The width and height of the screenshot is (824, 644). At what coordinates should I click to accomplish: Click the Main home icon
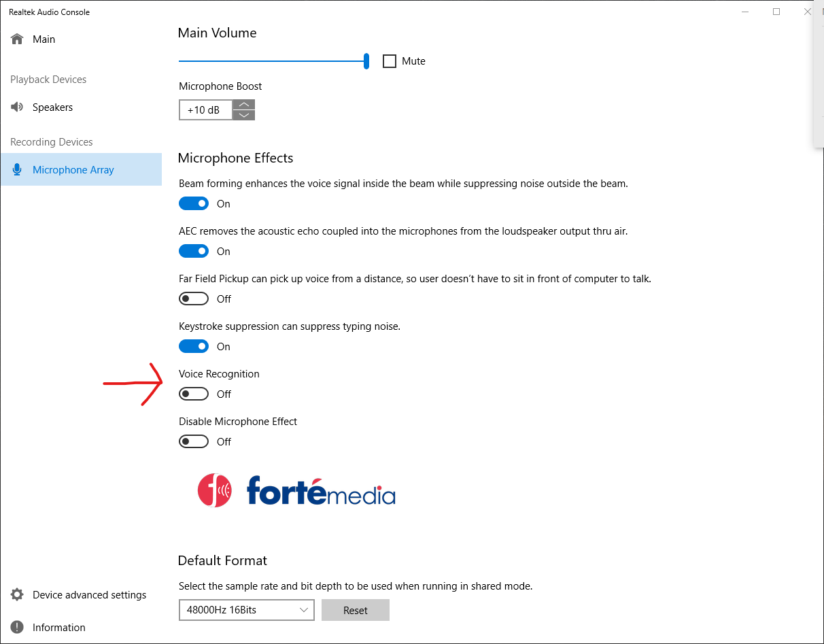click(x=18, y=39)
